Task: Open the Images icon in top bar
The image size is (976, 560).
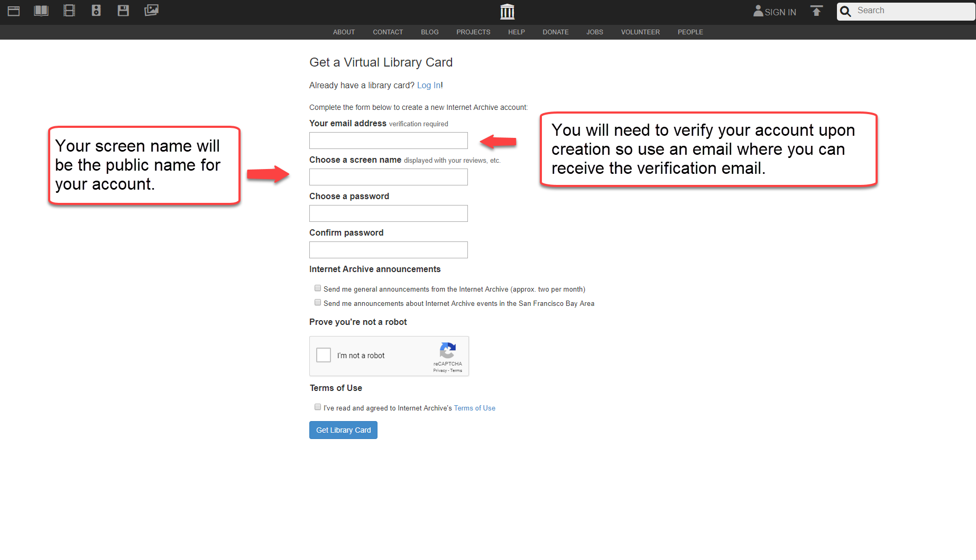Action: [x=151, y=11]
